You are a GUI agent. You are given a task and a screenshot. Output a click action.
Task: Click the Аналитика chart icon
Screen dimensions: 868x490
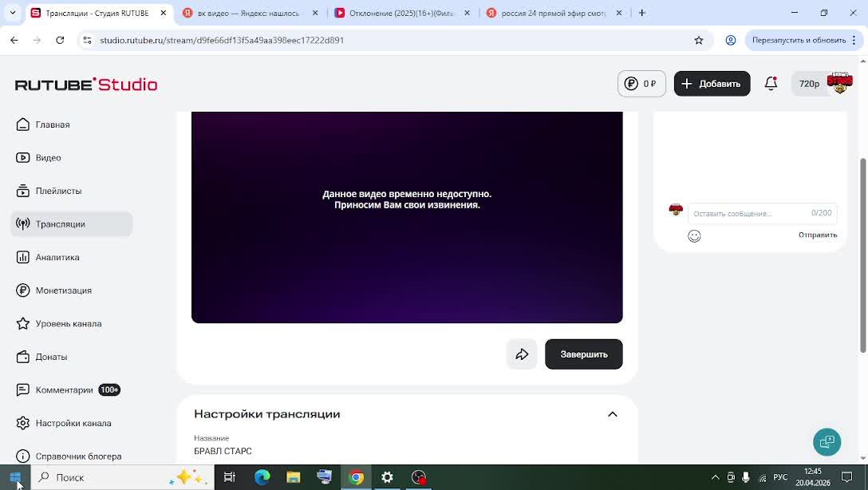coord(22,258)
